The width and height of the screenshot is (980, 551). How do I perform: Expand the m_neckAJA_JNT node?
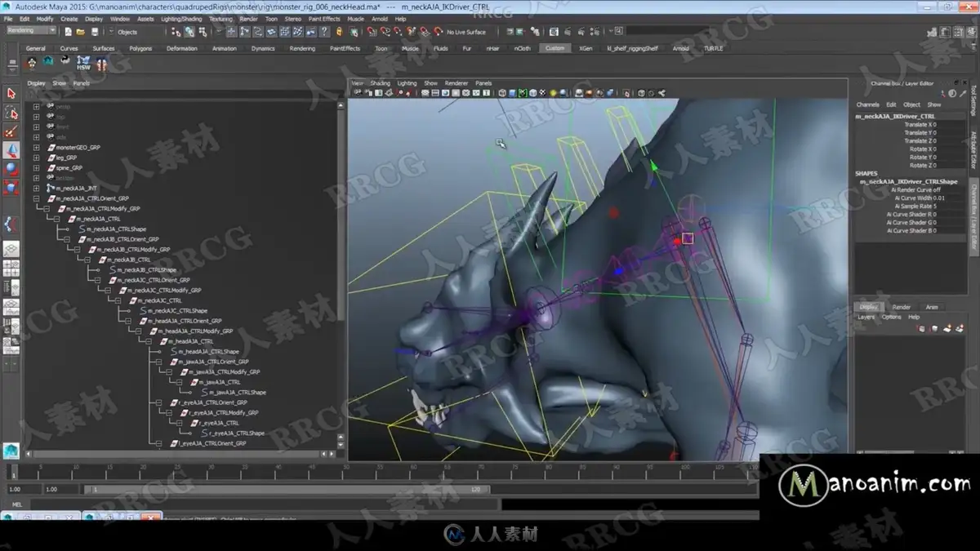[36, 189]
